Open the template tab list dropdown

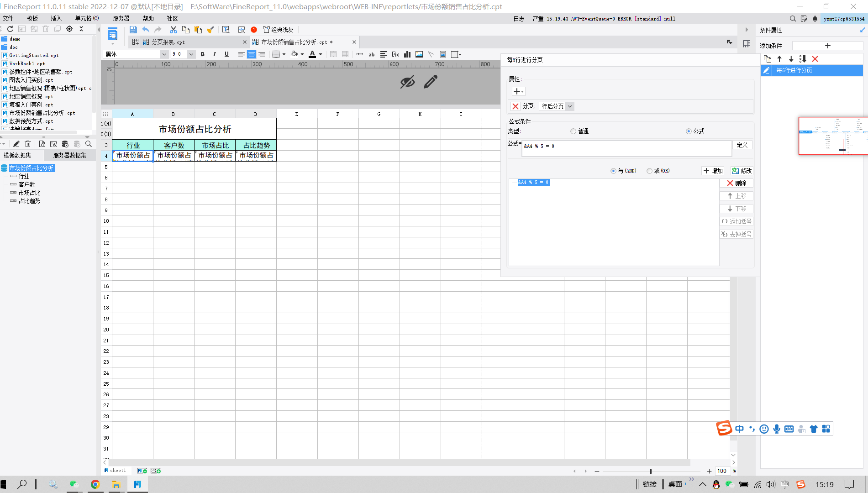(729, 42)
